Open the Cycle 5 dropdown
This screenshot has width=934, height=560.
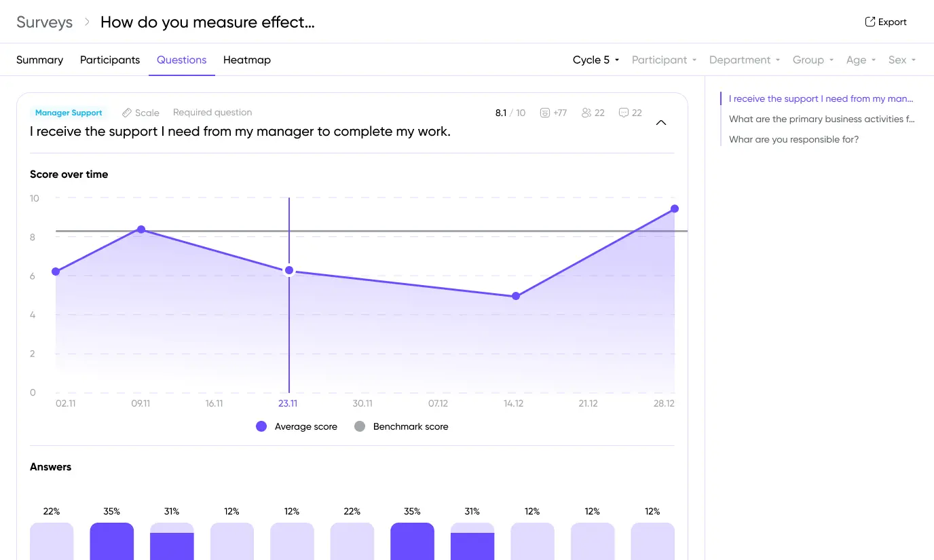[596, 60]
